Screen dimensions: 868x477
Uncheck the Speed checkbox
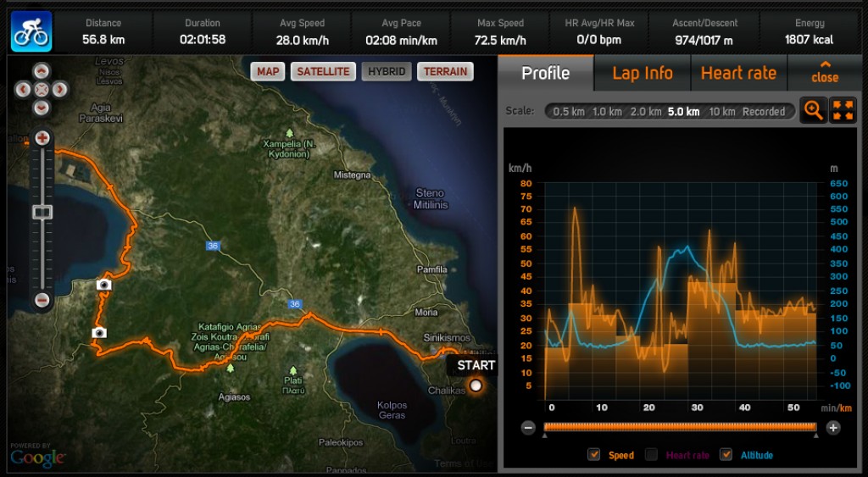pyautogui.click(x=594, y=454)
